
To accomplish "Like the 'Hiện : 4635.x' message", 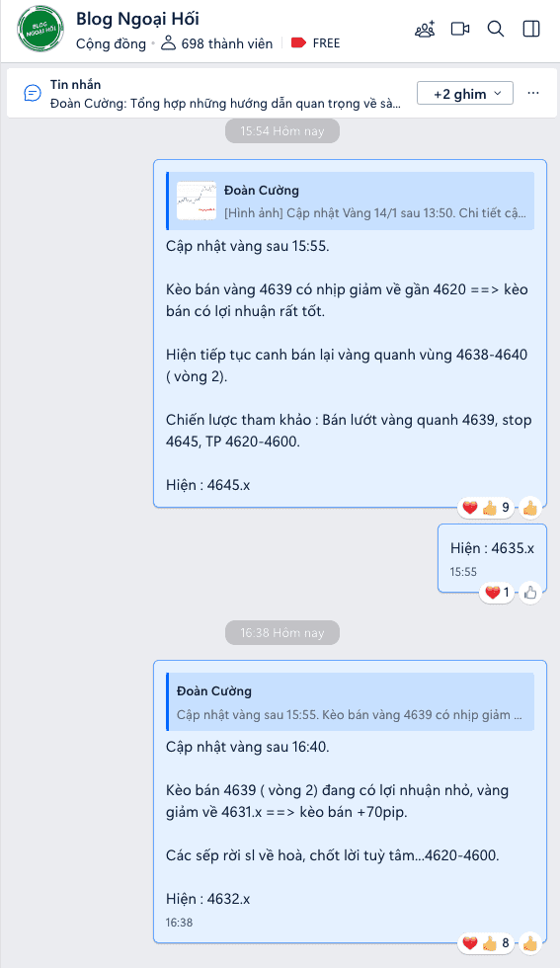I will [529, 593].
